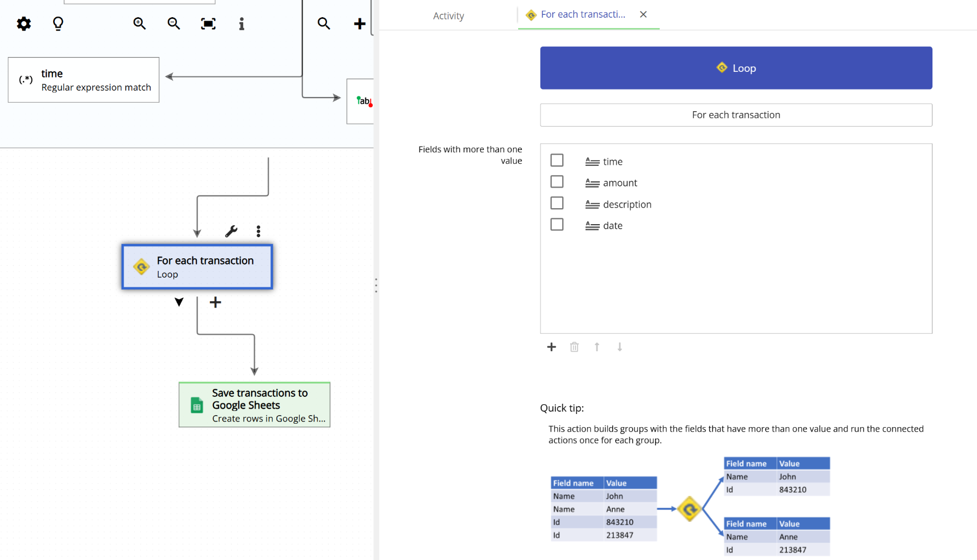Open the loop node's three-dot menu
The height and width of the screenshot is (560, 977).
pos(258,231)
